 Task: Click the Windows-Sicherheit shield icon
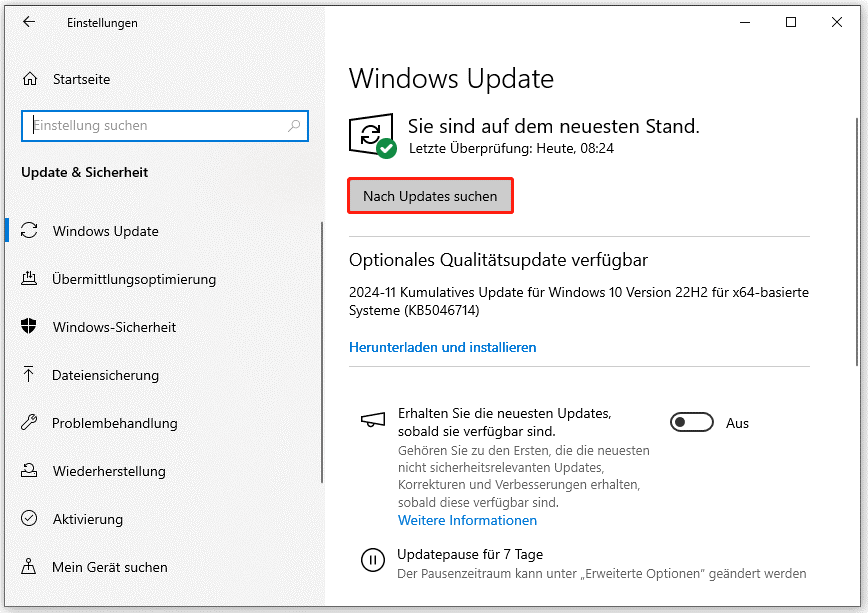click(29, 326)
